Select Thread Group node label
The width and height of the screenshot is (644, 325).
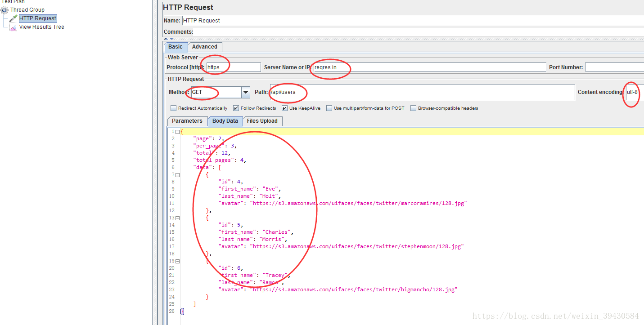coord(27,10)
